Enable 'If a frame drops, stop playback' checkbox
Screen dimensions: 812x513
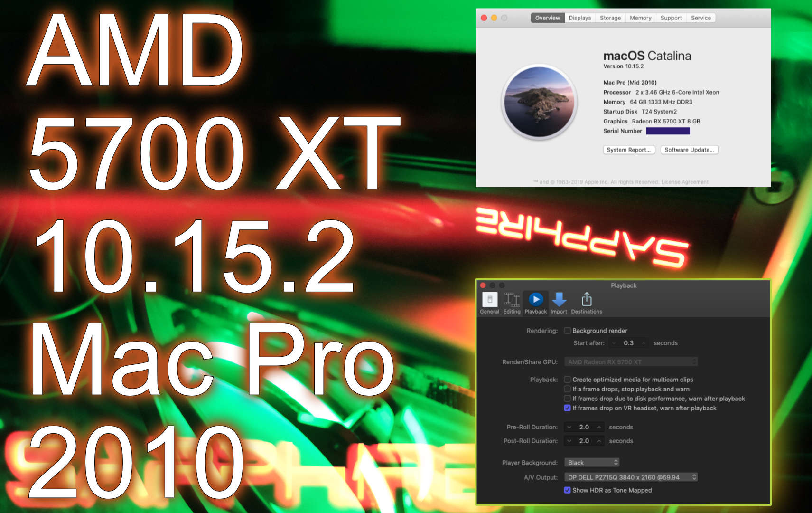(x=567, y=389)
